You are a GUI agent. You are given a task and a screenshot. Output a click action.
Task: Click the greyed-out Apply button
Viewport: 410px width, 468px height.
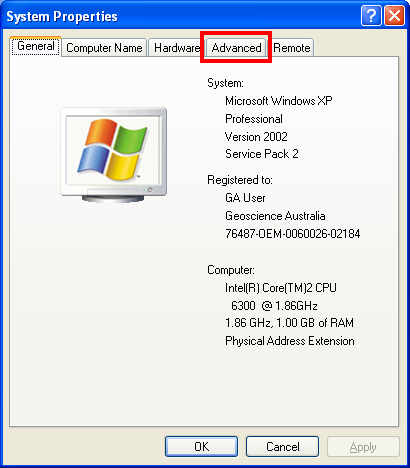[x=363, y=446]
